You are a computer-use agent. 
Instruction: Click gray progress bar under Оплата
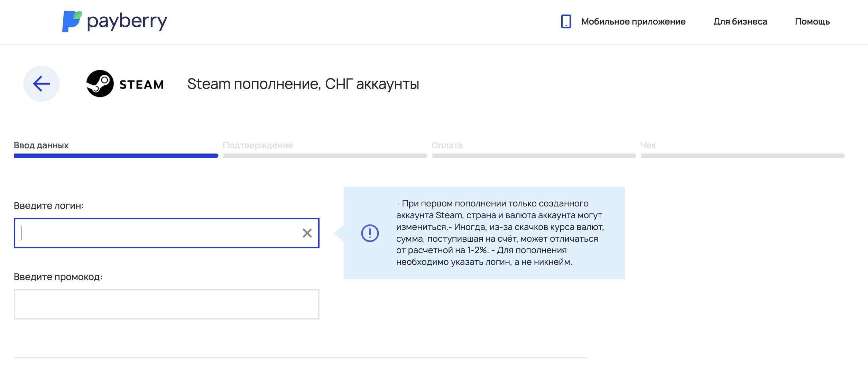click(x=534, y=156)
